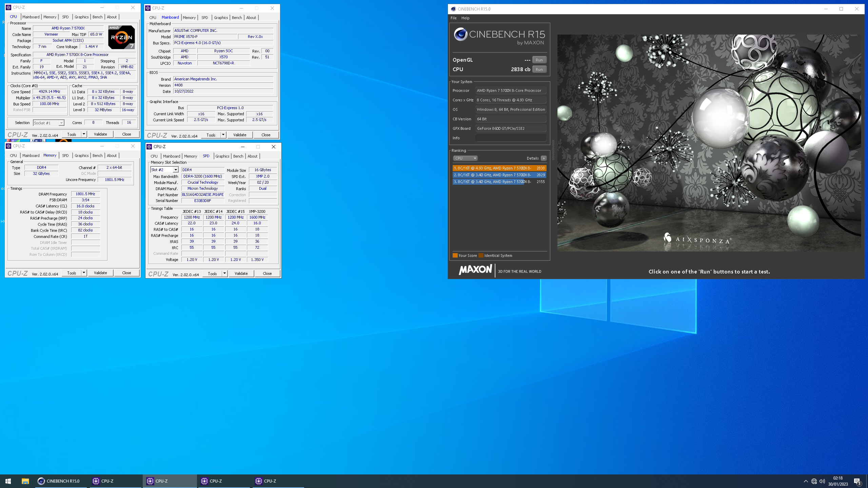Click the Identical System legend swatch

coord(481,256)
